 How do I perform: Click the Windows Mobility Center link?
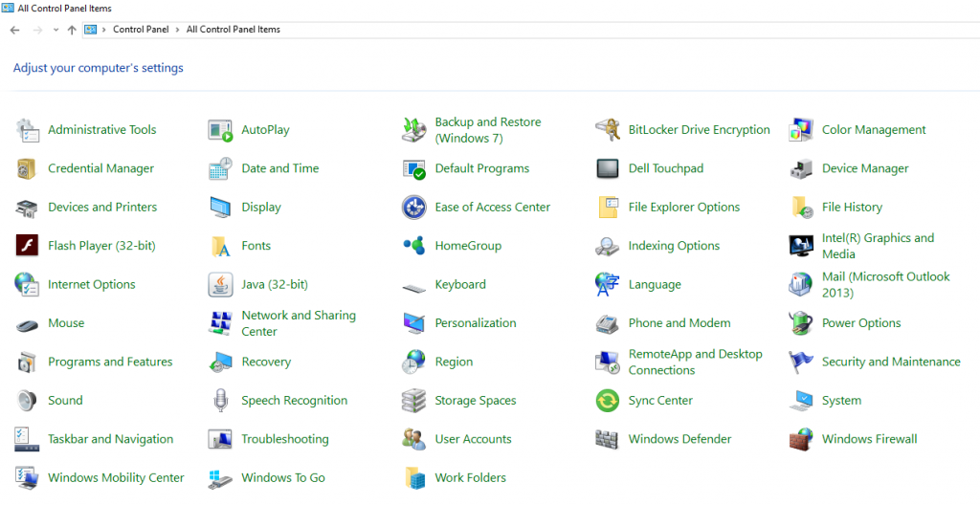tap(116, 478)
